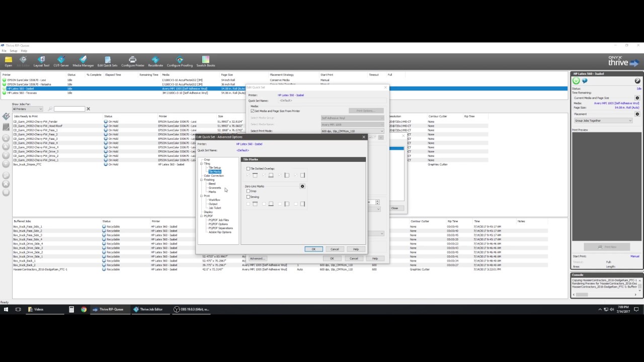Click OK in the Edit Quick Set dialog
Viewport: 644px width, 362px height.
point(332,258)
